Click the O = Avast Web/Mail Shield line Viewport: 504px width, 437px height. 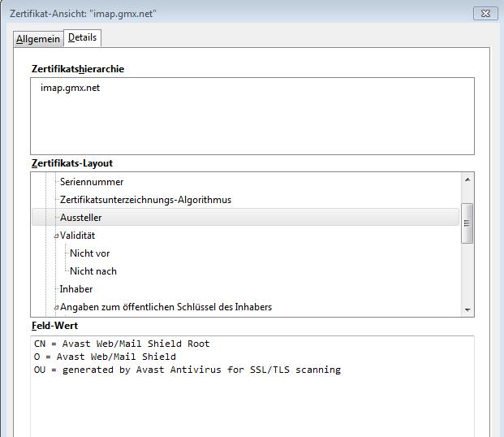point(99,357)
